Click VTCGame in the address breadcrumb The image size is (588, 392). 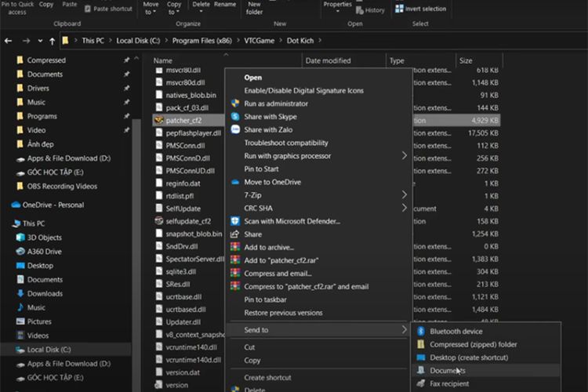[260, 41]
